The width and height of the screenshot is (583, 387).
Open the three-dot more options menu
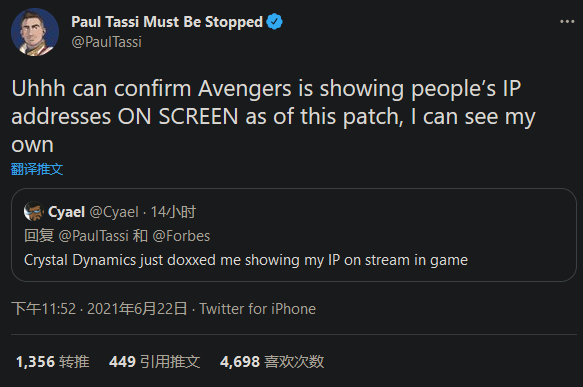[567, 22]
